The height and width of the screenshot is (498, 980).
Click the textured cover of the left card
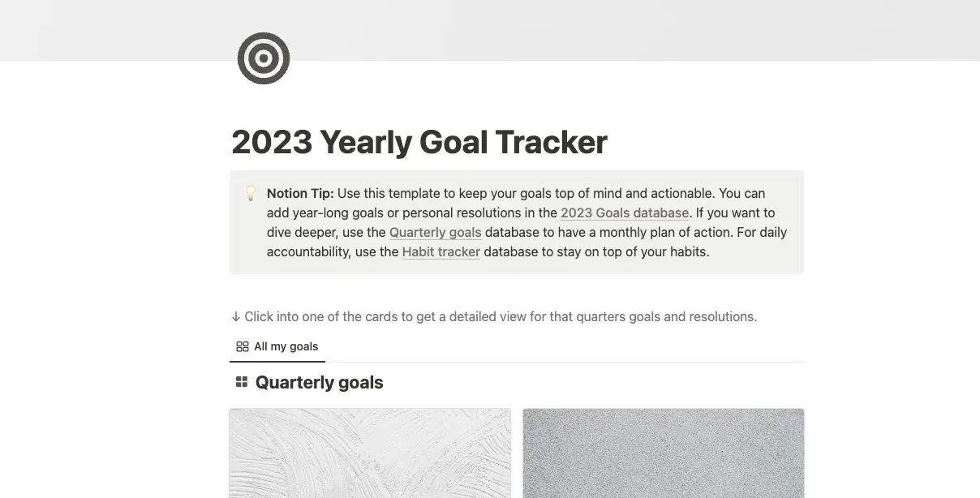[370, 453]
